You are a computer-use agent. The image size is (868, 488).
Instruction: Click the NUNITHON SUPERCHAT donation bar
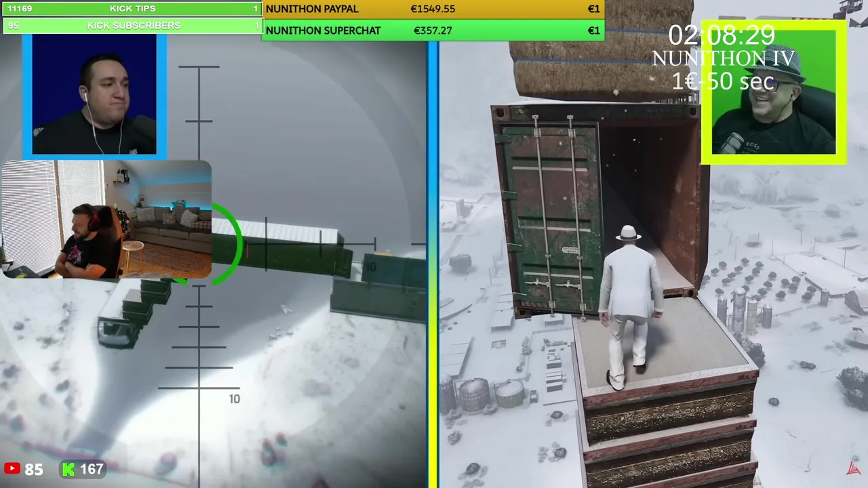pyautogui.click(x=433, y=30)
